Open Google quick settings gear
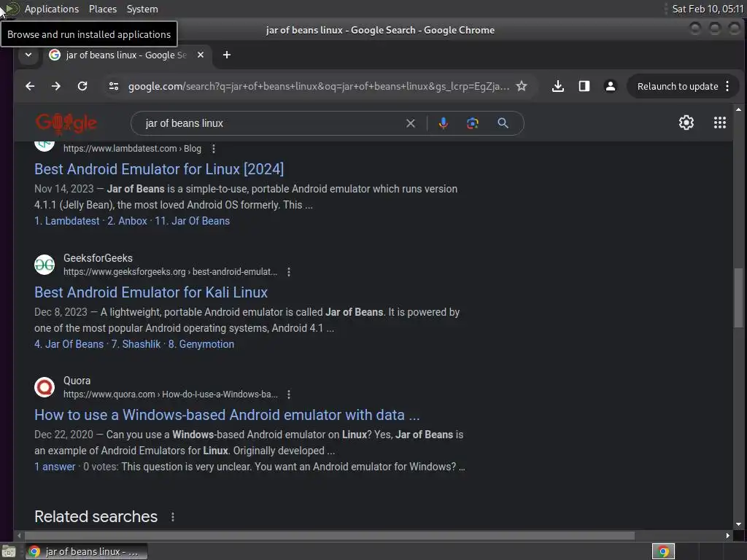Screen dimensions: 747x560 686,122
